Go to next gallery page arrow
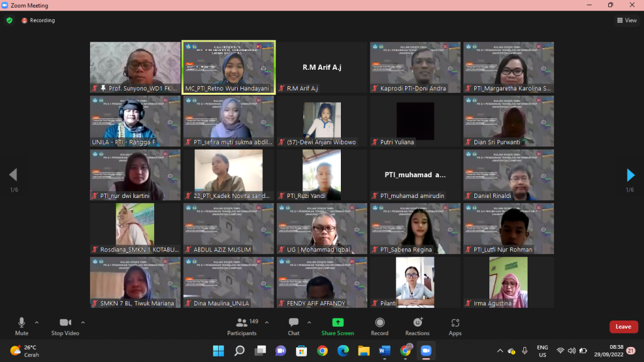 pyautogui.click(x=630, y=175)
